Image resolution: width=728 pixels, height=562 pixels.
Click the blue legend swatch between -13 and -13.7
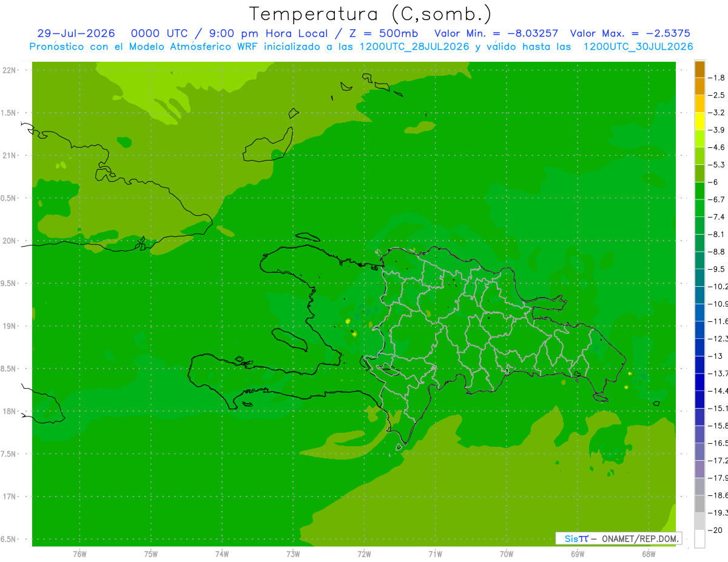point(699,364)
